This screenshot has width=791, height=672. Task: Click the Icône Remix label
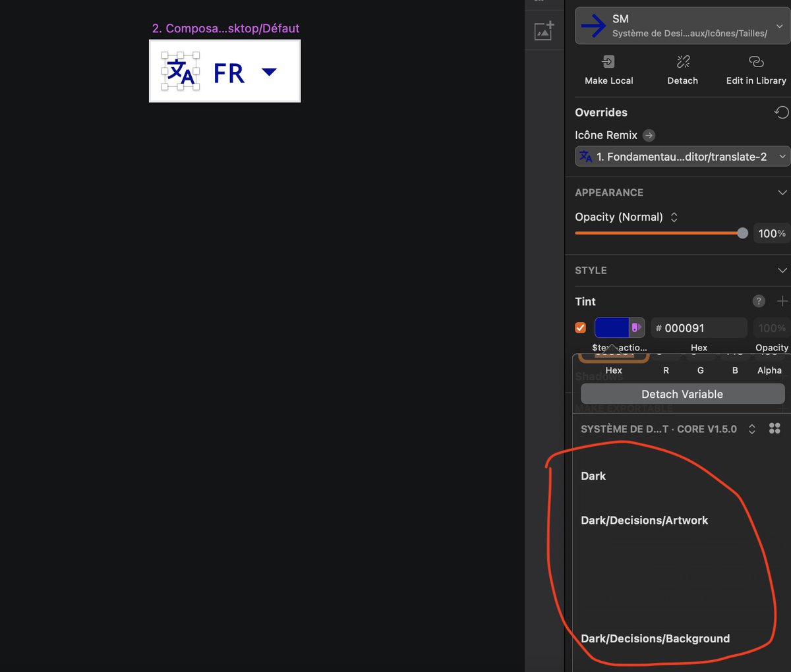pyautogui.click(x=606, y=135)
